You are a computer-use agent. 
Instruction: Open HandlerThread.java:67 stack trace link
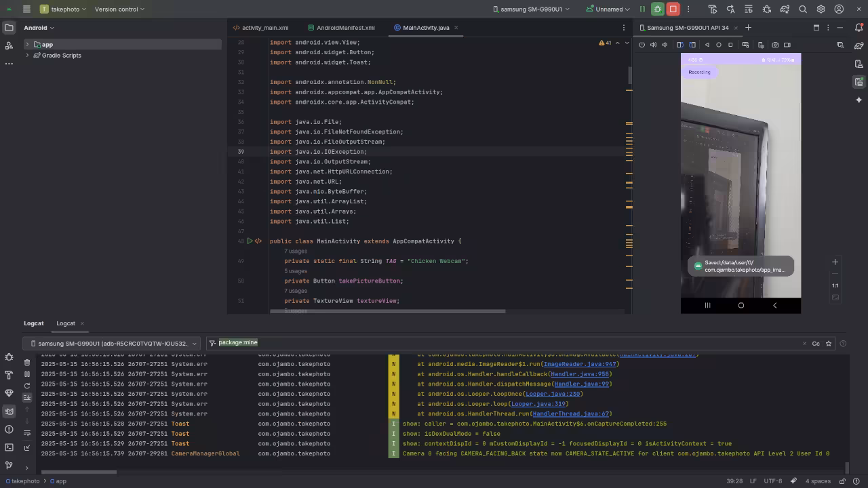click(x=570, y=413)
